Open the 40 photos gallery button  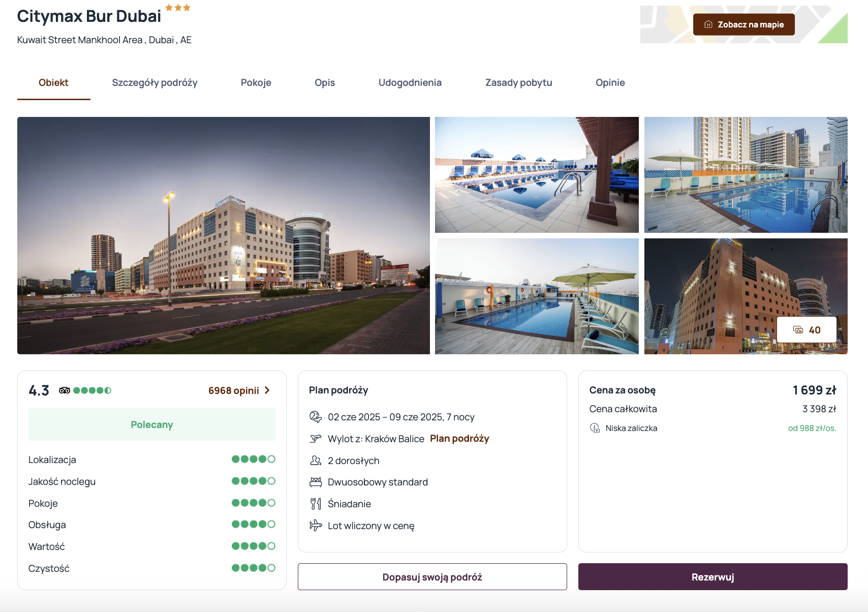807,330
